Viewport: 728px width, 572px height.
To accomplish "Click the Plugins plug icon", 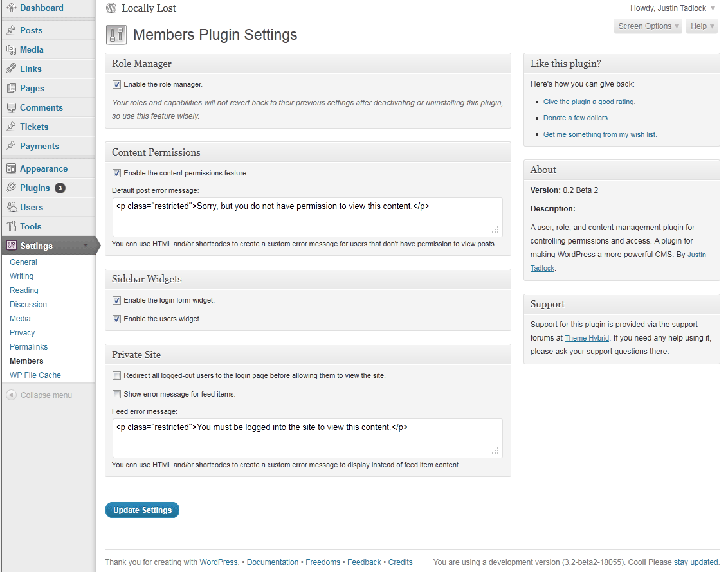I will [11, 188].
